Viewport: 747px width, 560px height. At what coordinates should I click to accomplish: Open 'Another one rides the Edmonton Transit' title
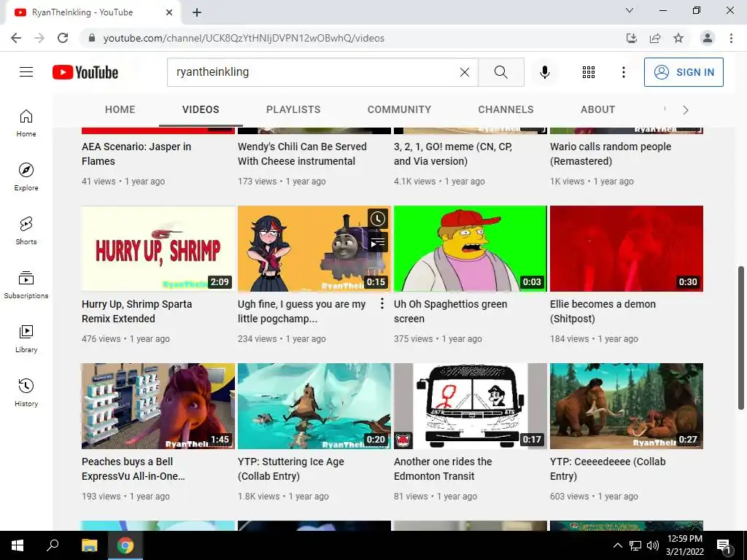pos(443,469)
